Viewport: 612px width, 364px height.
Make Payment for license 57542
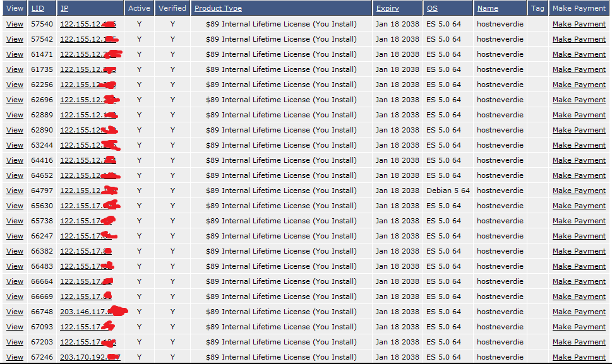579,39
